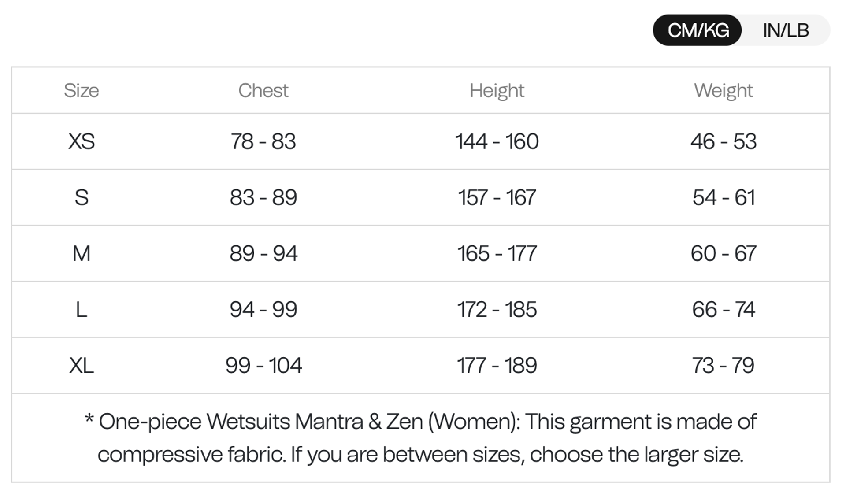Viewport: 846px width, 504px height.
Task: Click chest value 99 - 104
Action: (263, 365)
